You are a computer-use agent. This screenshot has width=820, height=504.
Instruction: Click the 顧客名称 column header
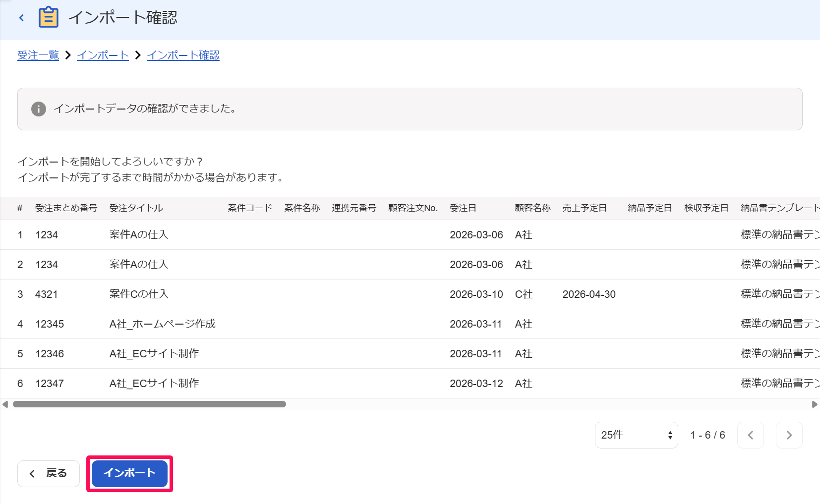(532, 208)
